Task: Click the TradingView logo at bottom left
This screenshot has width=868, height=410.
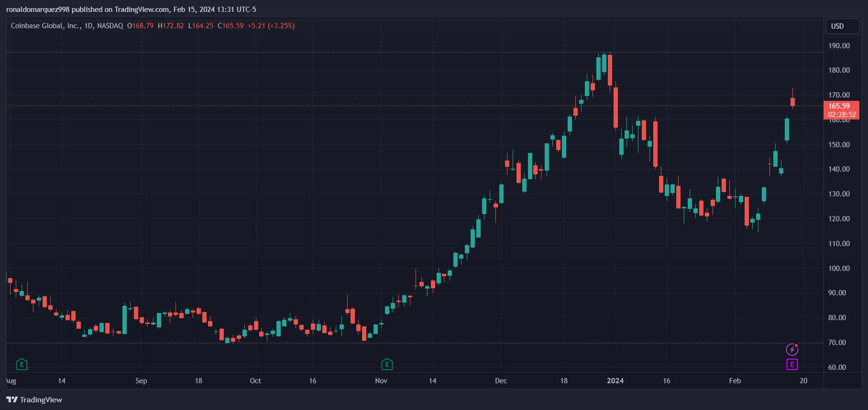Action: (34, 399)
